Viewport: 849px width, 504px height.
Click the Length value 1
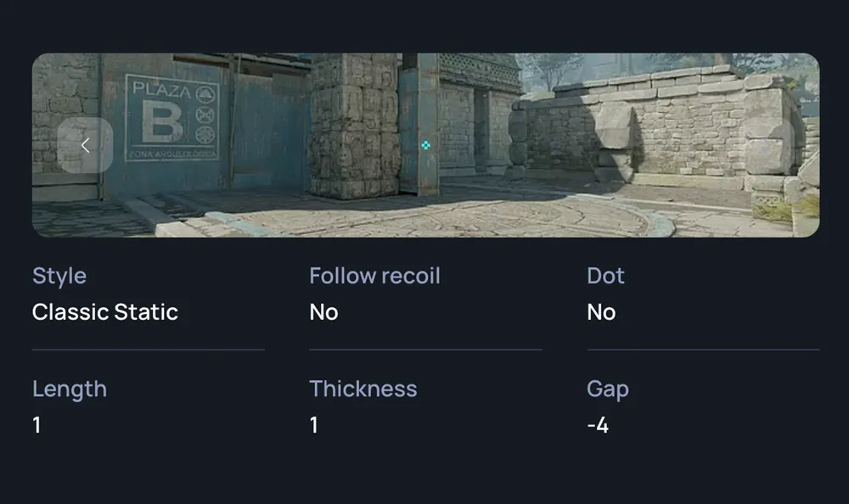pyautogui.click(x=37, y=425)
